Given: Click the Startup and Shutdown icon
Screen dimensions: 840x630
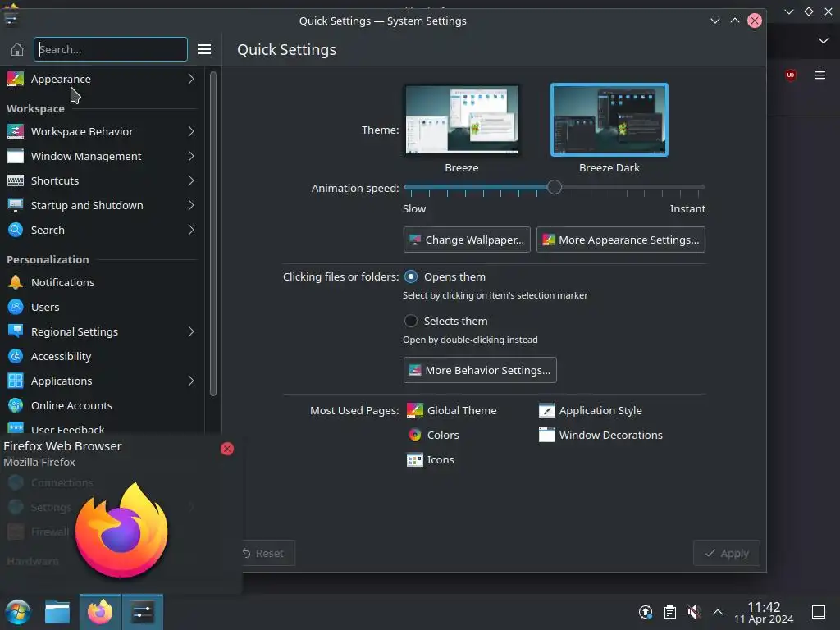Looking at the screenshot, I should [15, 205].
